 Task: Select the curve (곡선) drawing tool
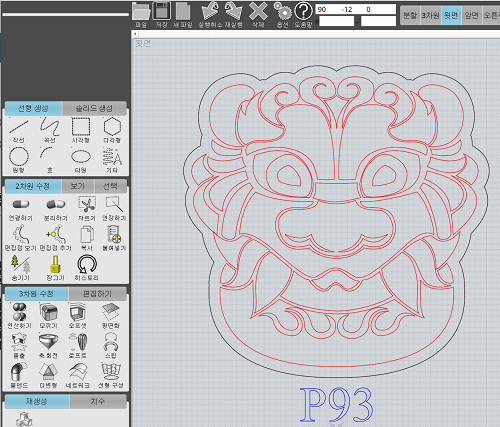(50, 130)
